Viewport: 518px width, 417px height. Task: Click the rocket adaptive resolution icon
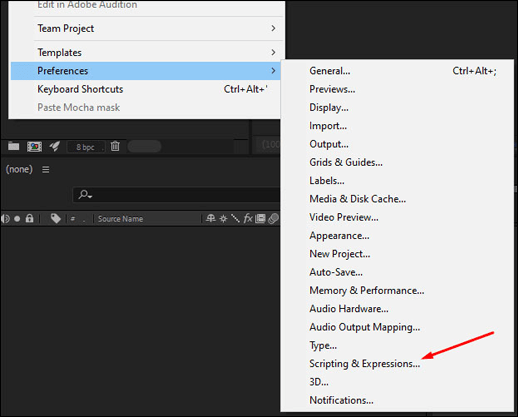pos(55,146)
